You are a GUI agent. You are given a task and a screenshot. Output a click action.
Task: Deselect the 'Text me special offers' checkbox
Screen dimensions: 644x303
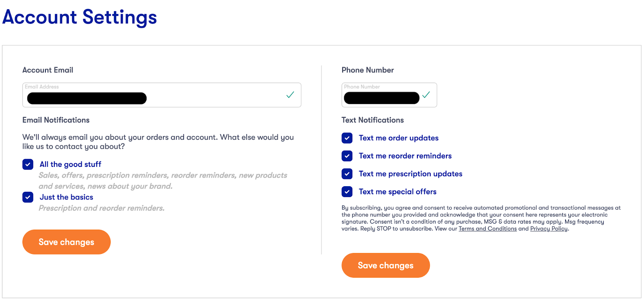coord(347,192)
